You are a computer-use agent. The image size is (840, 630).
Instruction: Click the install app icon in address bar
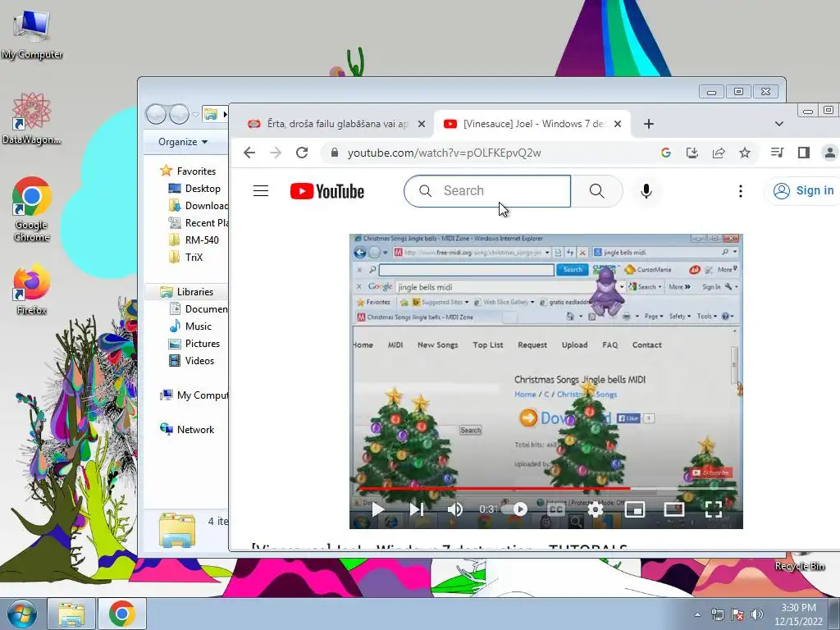(692, 153)
